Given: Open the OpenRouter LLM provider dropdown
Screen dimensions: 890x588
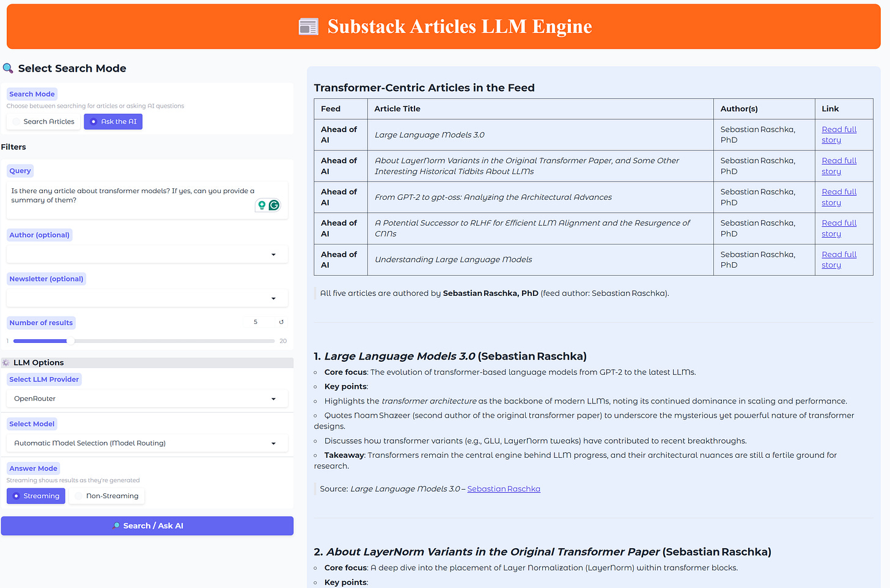Looking at the screenshot, I should (x=147, y=399).
